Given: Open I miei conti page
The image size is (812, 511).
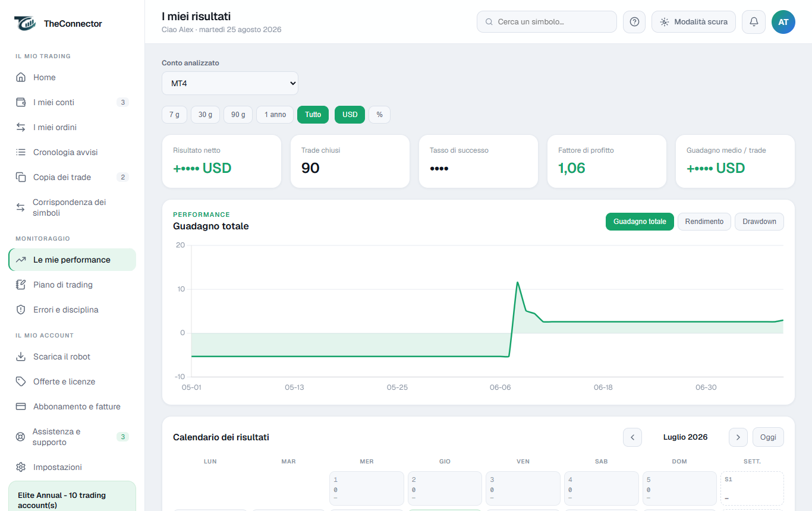Looking at the screenshot, I should pyautogui.click(x=72, y=102).
